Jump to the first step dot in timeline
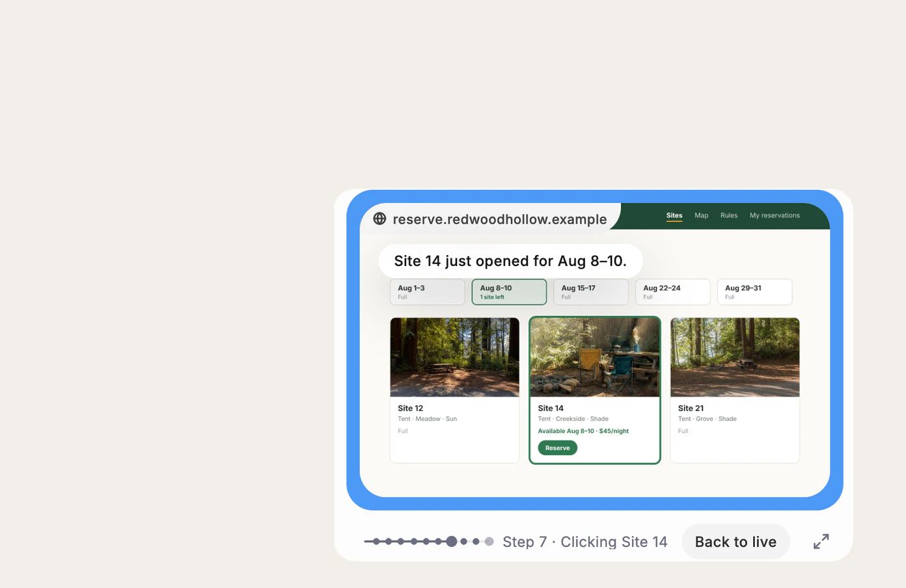The height and width of the screenshot is (588, 906). [376, 541]
